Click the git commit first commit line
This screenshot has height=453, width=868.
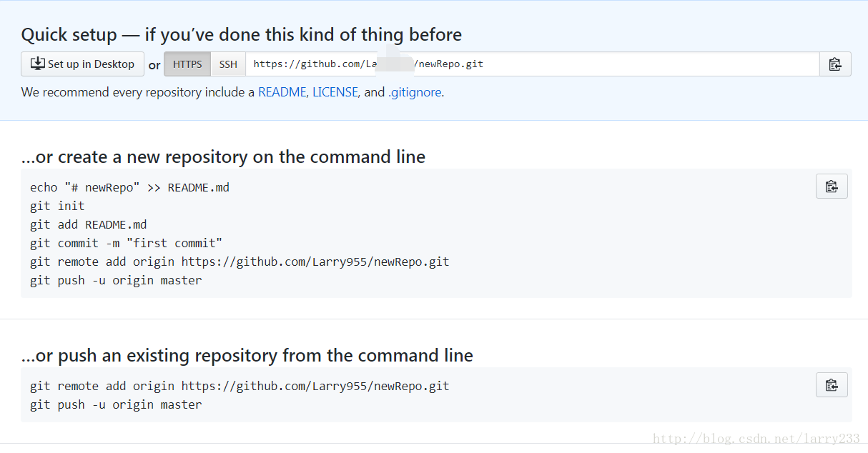[126, 243]
